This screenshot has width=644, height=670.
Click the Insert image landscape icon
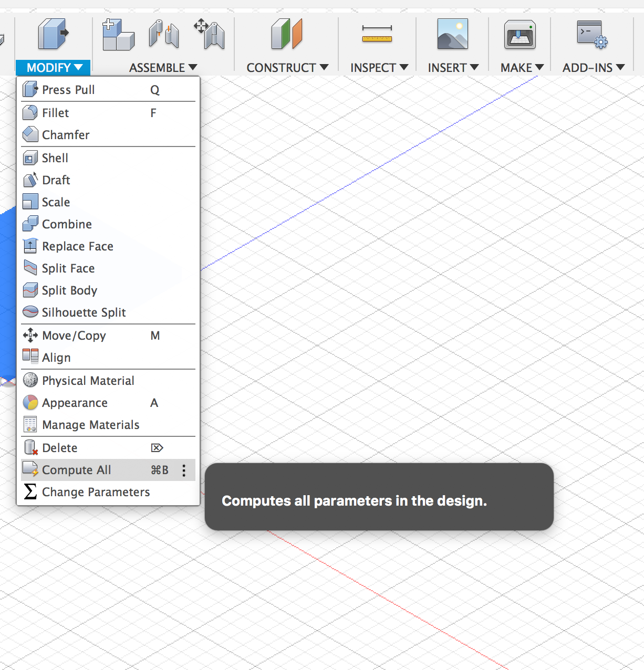click(453, 34)
